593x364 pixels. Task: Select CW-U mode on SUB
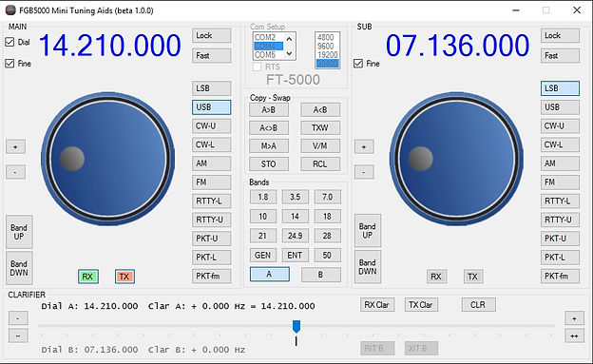click(x=560, y=126)
